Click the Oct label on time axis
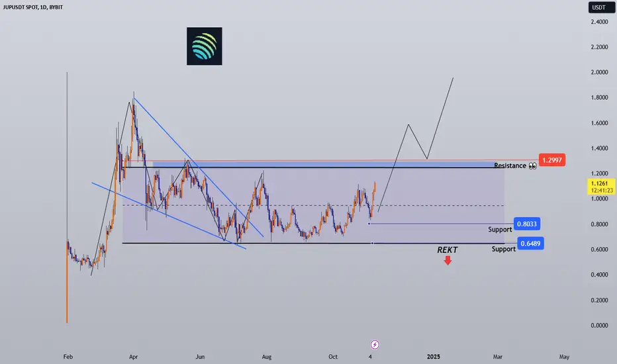617x364 pixels. click(333, 357)
